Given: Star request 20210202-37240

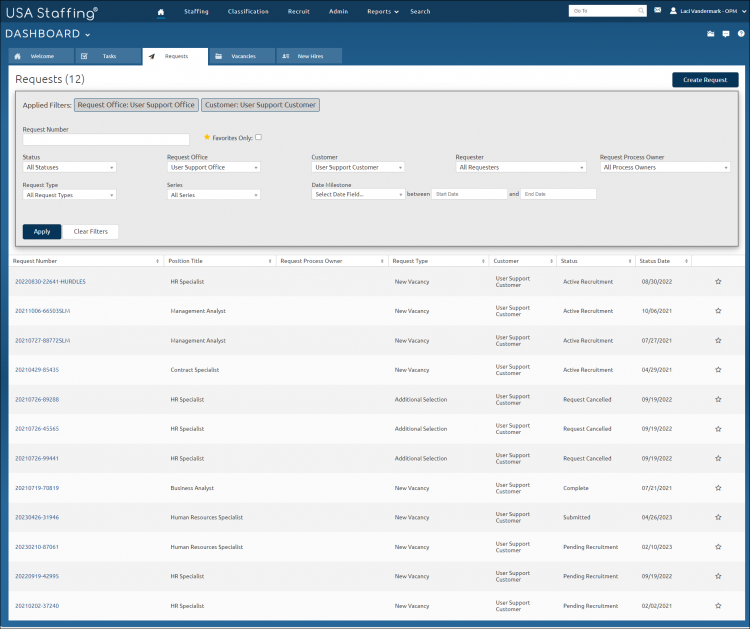Looking at the screenshot, I should tap(718, 606).
